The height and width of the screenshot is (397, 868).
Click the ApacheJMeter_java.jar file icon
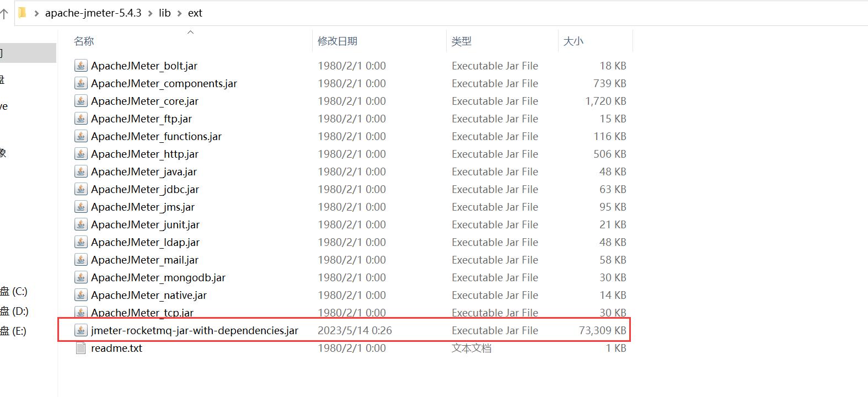[x=81, y=171]
